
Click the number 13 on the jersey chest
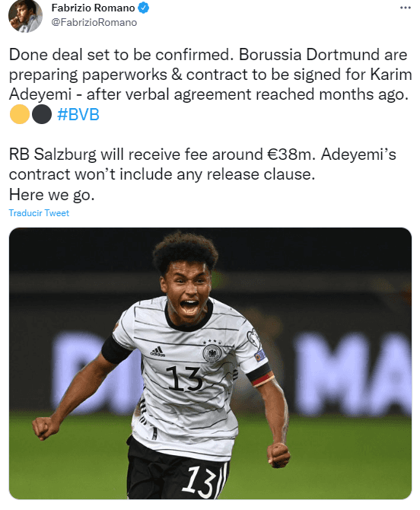(184, 378)
